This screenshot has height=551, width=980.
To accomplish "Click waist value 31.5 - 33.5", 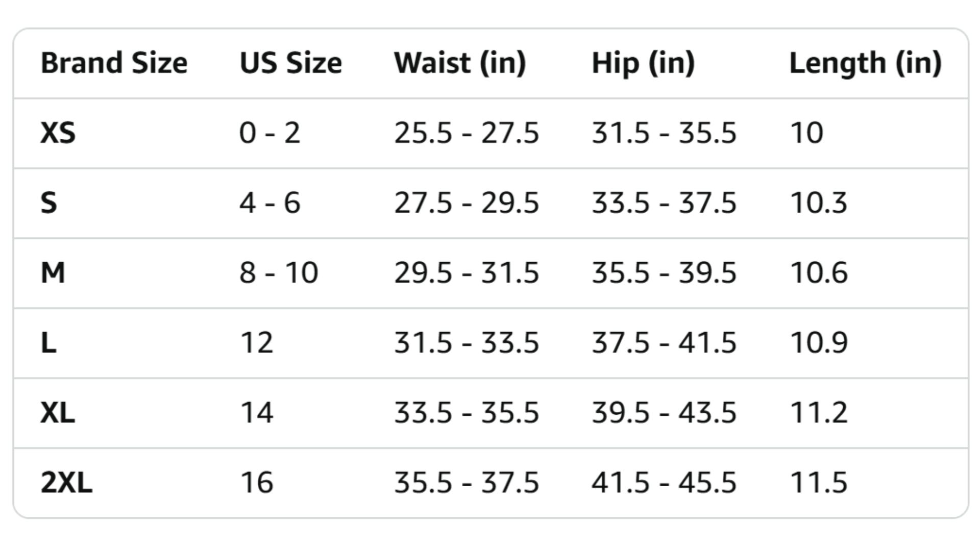I will (466, 343).
